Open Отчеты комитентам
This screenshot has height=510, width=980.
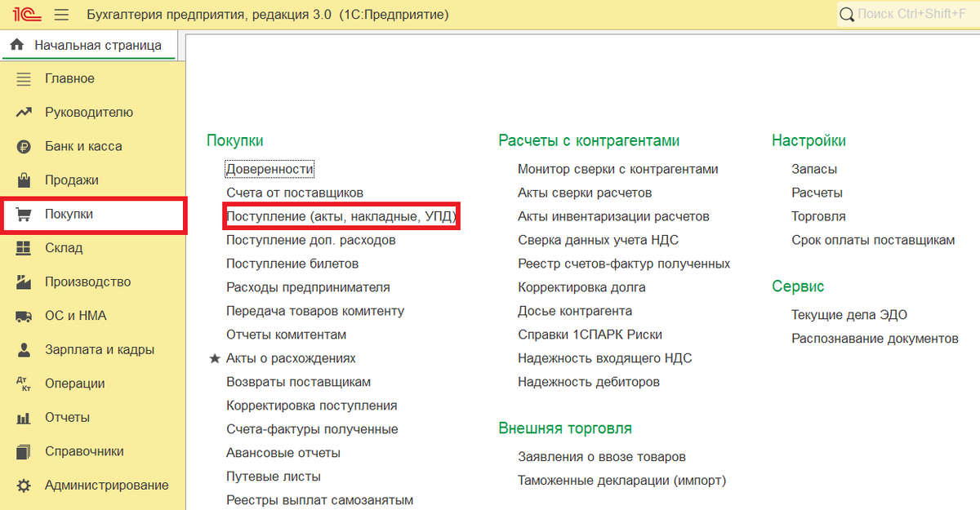pos(287,335)
